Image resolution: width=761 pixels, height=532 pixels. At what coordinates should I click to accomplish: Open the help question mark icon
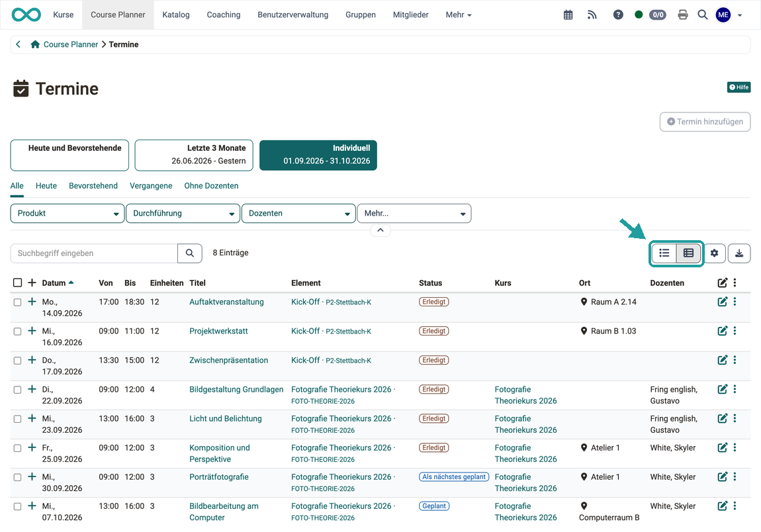click(618, 15)
